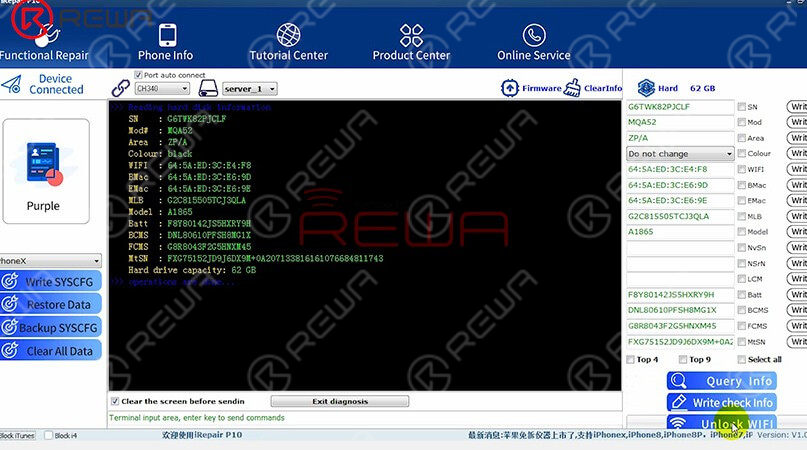Image resolution: width=807 pixels, height=450 pixels.
Task: Click the Mod field MQA52
Action: [680, 122]
